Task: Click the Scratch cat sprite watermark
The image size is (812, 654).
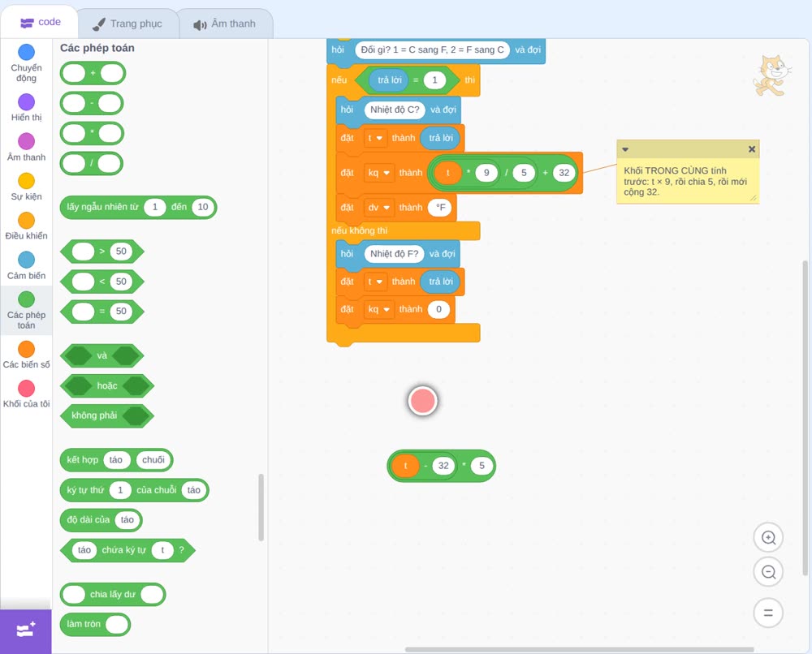Action: coord(771,76)
